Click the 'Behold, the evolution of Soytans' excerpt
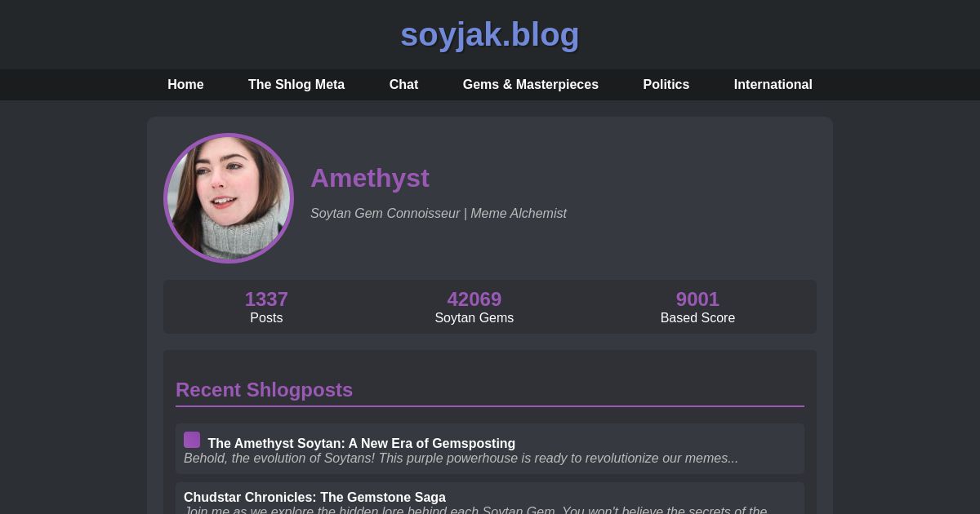The width and height of the screenshot is (980, 514). tap(461, 459)
